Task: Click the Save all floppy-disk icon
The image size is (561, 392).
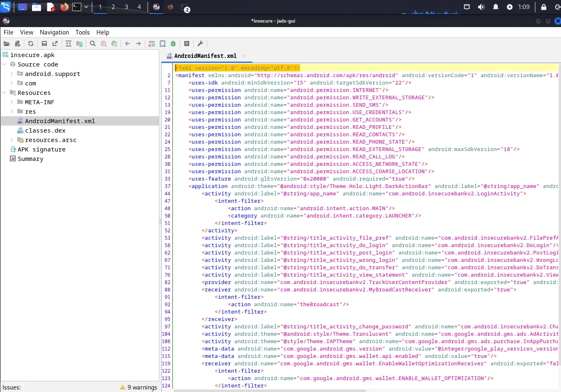Action: (x=44, y=44)
